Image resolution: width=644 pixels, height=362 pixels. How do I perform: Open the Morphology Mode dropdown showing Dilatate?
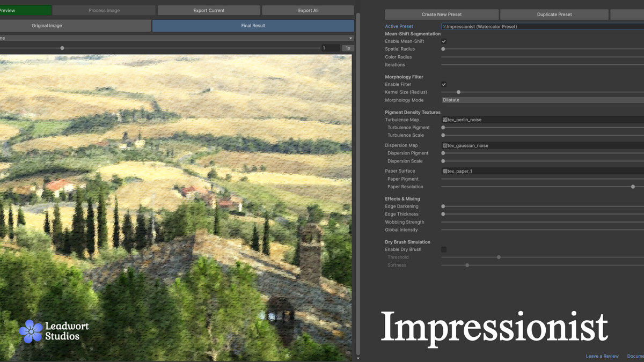[x=543, y=100]
